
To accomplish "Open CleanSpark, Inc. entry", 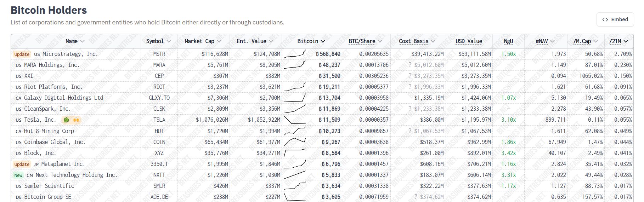I will (47, 109).
